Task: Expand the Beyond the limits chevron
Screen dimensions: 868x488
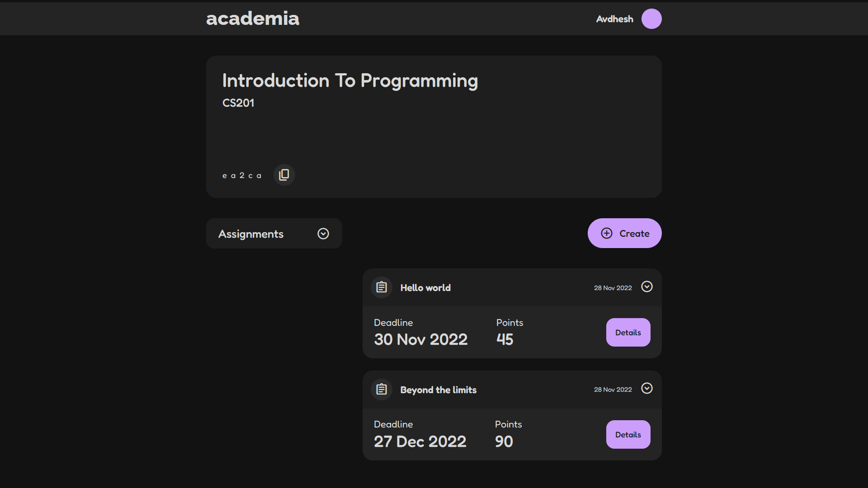Action: 647,389
